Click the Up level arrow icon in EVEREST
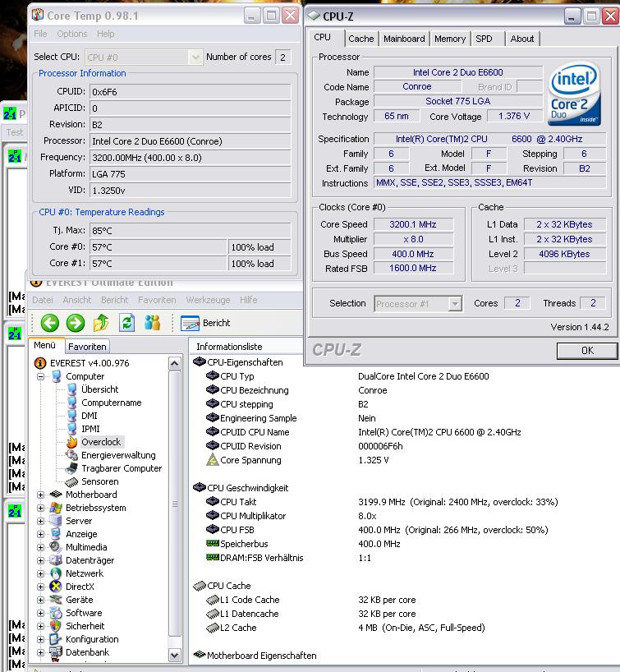 [101, 323]
